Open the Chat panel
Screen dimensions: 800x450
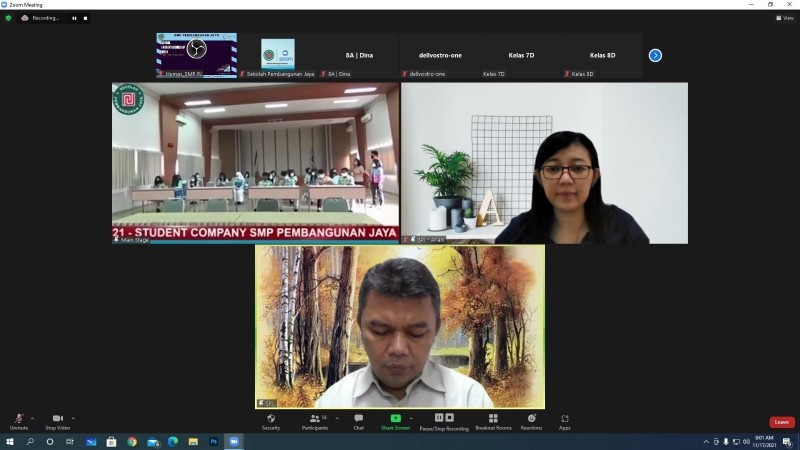[x=358, y=421]
